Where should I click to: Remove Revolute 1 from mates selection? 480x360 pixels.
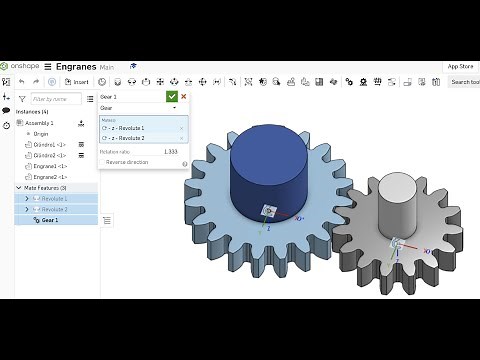(181, 128)
